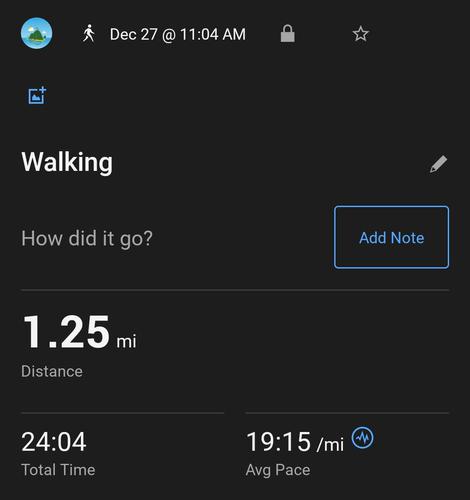Click the Add Note button
Screen dimensions: 470x500
pos(391,237)
